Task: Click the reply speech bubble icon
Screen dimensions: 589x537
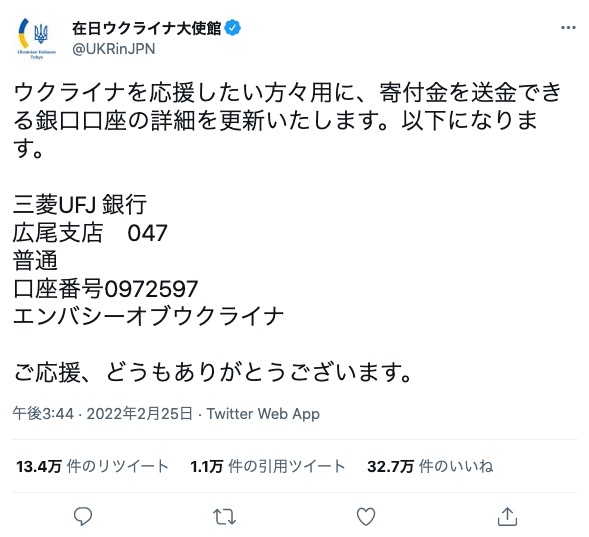Action: pos(83,516)
